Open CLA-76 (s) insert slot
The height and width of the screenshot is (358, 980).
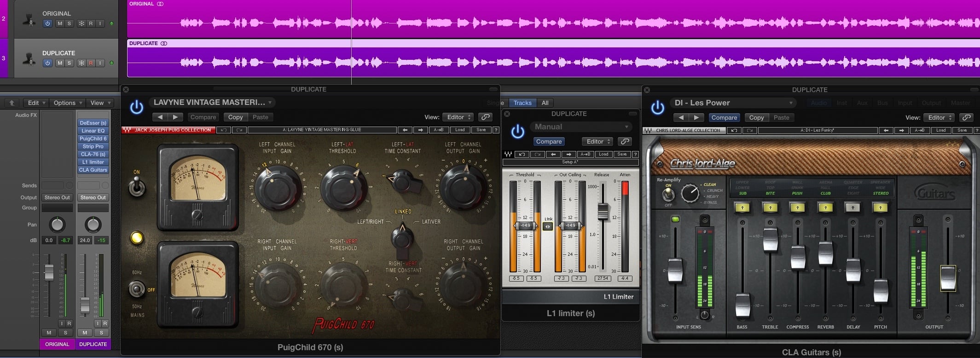[93, 154]
